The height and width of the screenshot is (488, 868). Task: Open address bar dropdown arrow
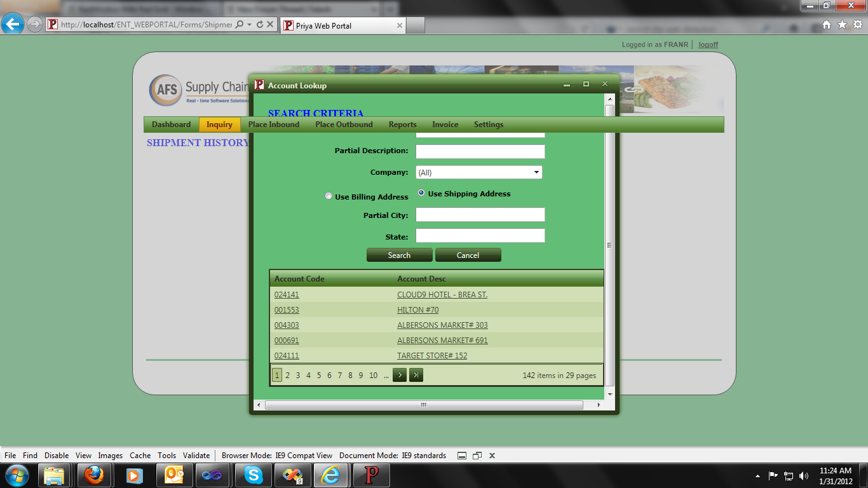click(250, 25)
